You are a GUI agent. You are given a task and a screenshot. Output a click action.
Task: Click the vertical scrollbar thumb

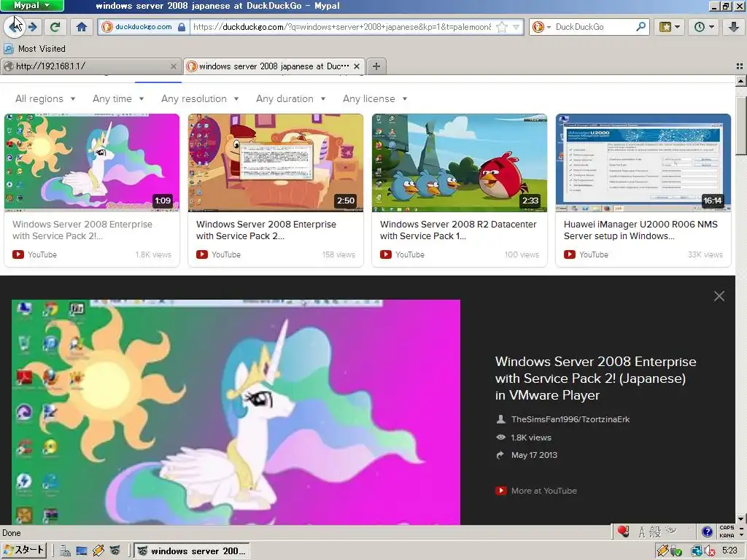pos(741,125)
